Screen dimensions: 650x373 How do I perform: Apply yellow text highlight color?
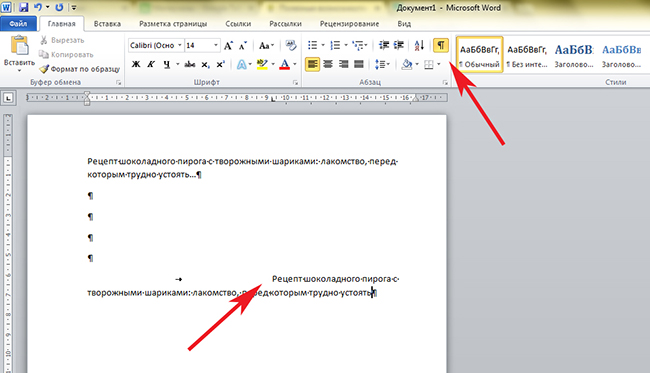tap(262, 64)
